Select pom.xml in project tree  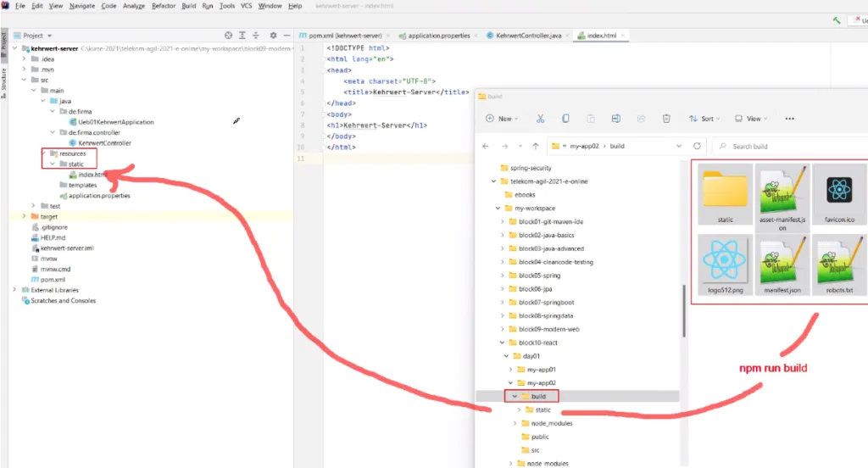(x=48, y=280)
